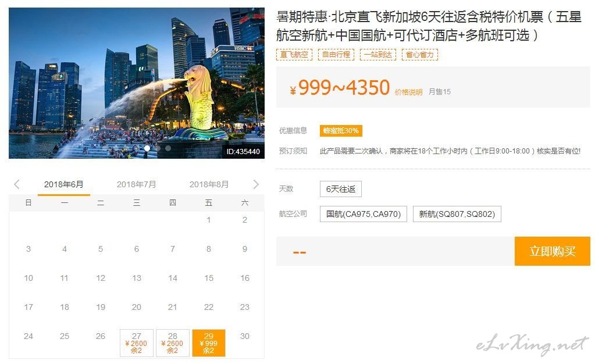
Task: Open the 价格说明 price explanation link
Action: 409,92
